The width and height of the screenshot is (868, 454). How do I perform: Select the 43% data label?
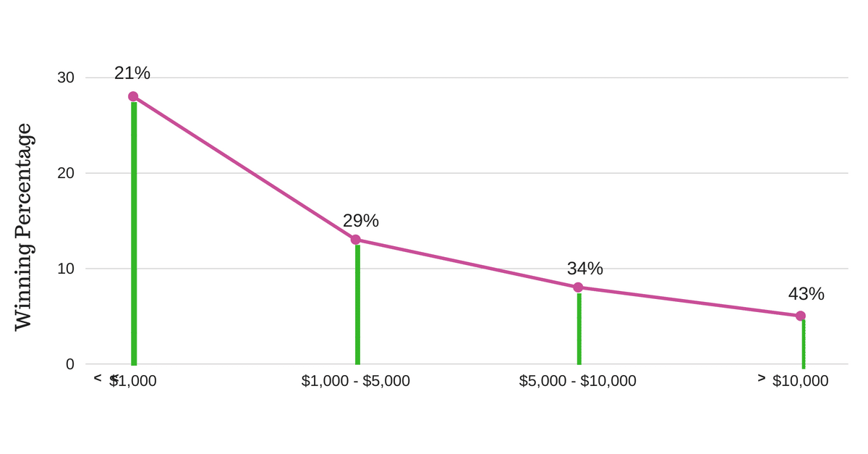coord(806,294)
